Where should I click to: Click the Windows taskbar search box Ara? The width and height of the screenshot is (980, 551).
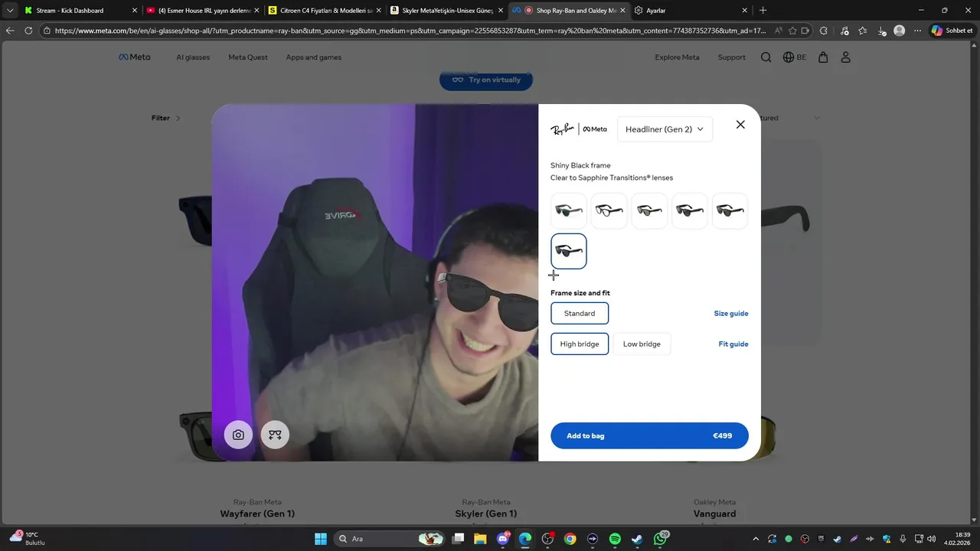(x=390, y=539)
